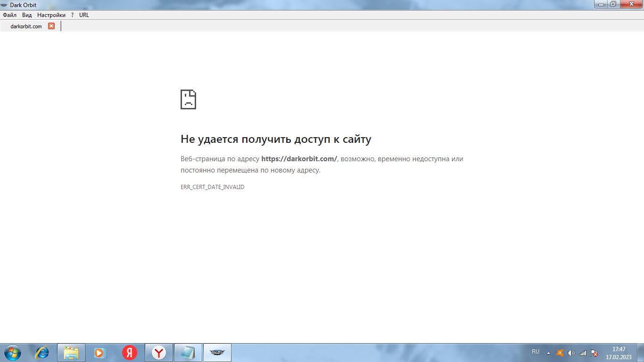Click the ERR_CERT_DATE_INVALID error code
The image size is (644, 362).
(213, 187)
